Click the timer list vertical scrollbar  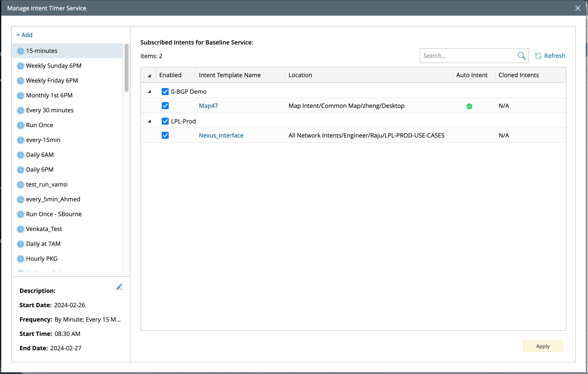tap(126, 68)
